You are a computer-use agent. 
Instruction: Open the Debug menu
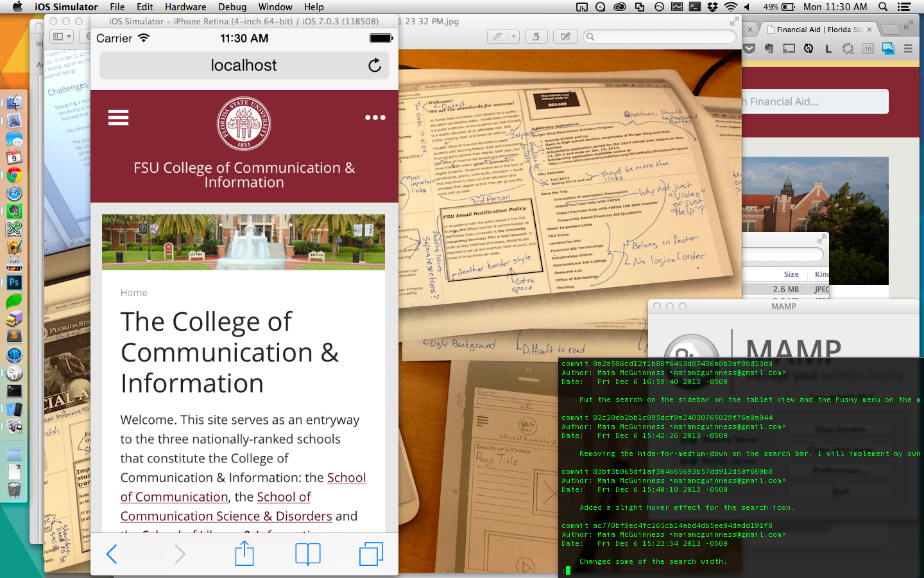[x=232, y=7]
